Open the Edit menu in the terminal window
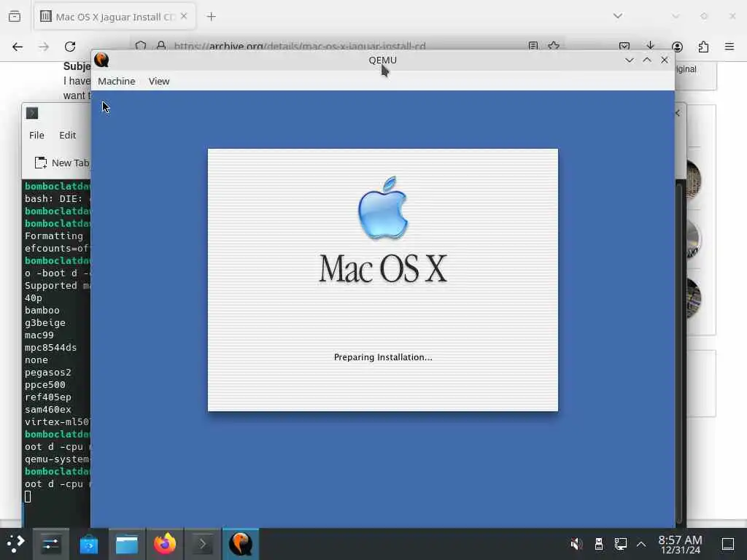747x560 pixels. tap(67, 135)
